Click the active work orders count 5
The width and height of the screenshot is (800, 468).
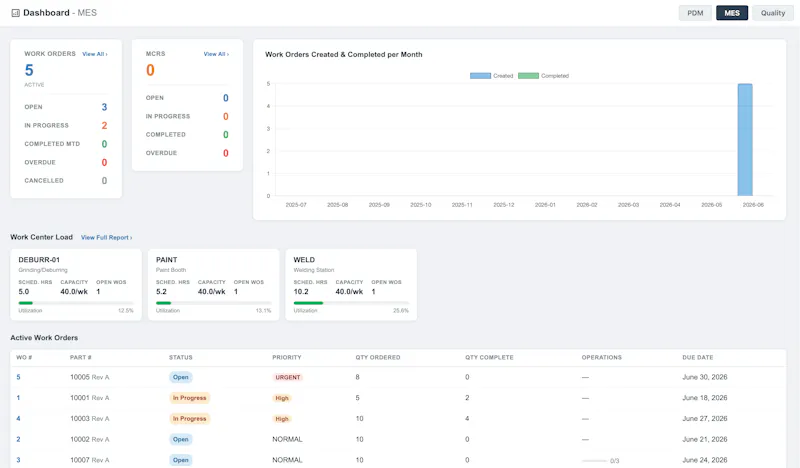29,70
